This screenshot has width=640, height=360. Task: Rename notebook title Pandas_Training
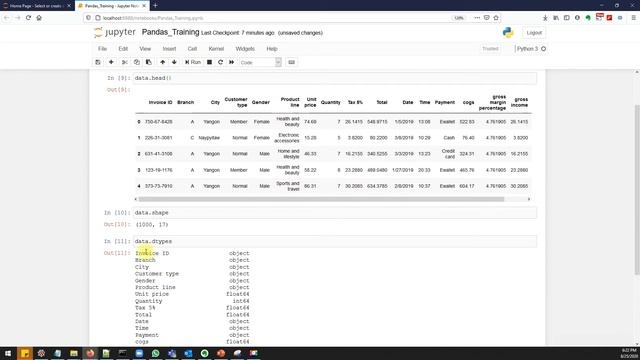pos(171,32)
